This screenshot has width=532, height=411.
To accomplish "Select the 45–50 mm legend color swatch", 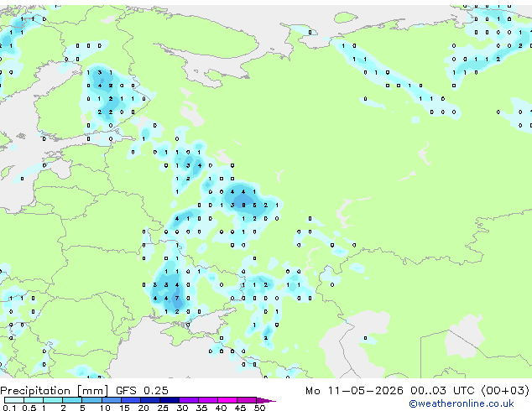I will (247, 400).
